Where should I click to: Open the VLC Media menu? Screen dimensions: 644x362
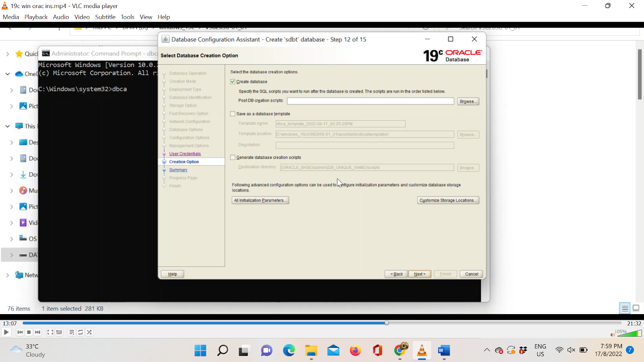tap(11, 17)
